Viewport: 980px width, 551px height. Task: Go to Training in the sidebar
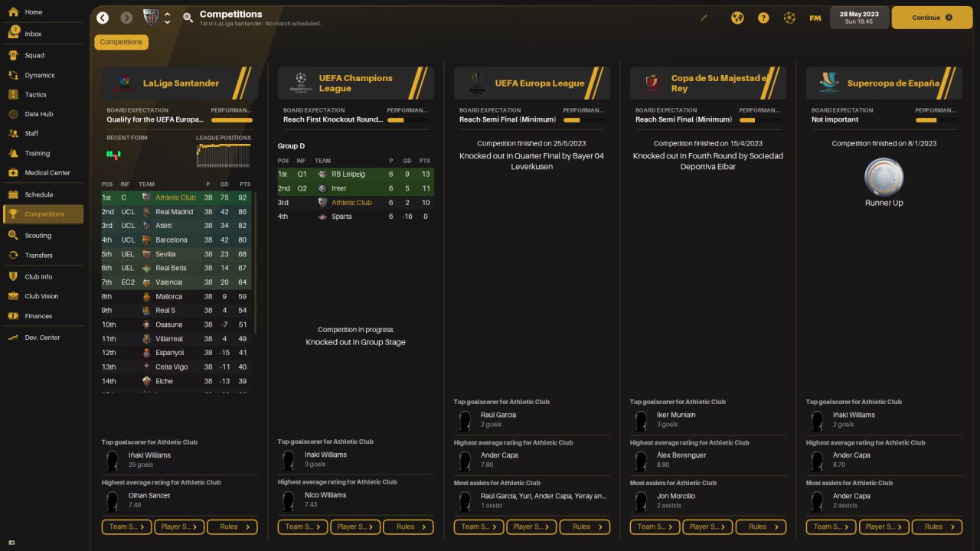pos(43,153)
